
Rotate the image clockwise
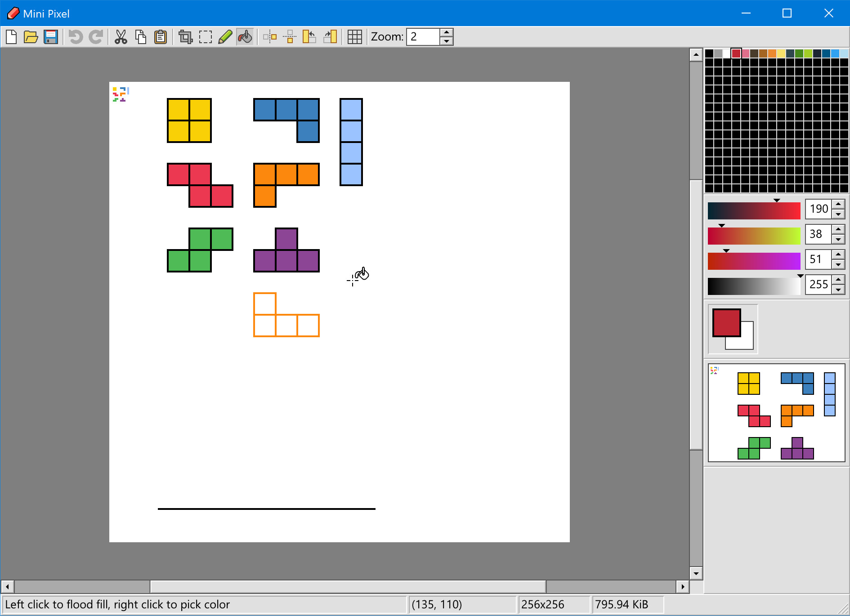[330, 37]
